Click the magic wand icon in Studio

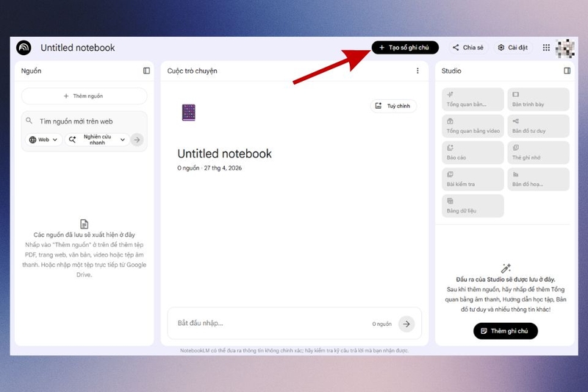[x=506, y=268]
